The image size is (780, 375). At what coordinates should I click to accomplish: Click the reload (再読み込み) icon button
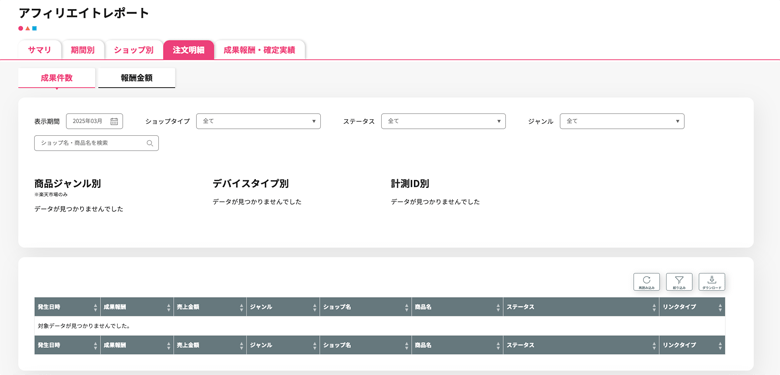[x=646, y=282]
